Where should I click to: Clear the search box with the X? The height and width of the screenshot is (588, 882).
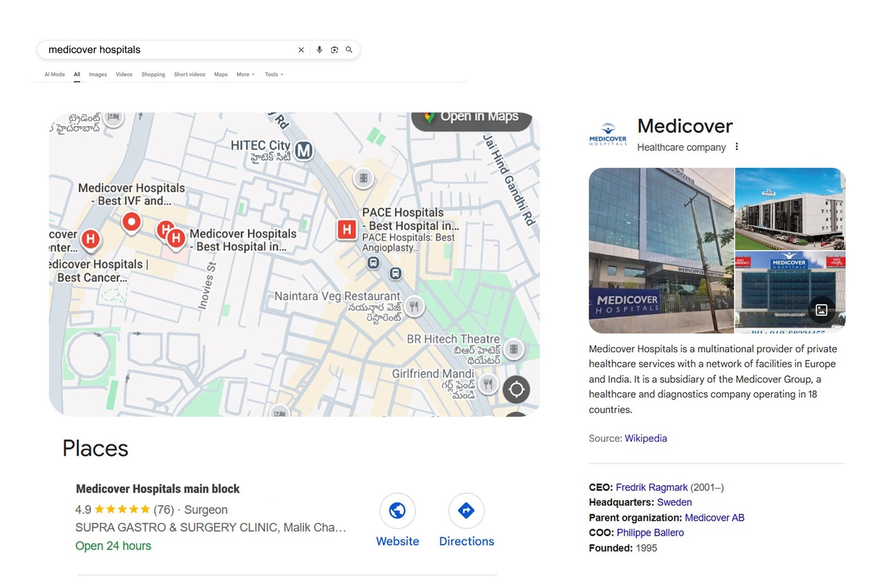(x=301, y=50)
